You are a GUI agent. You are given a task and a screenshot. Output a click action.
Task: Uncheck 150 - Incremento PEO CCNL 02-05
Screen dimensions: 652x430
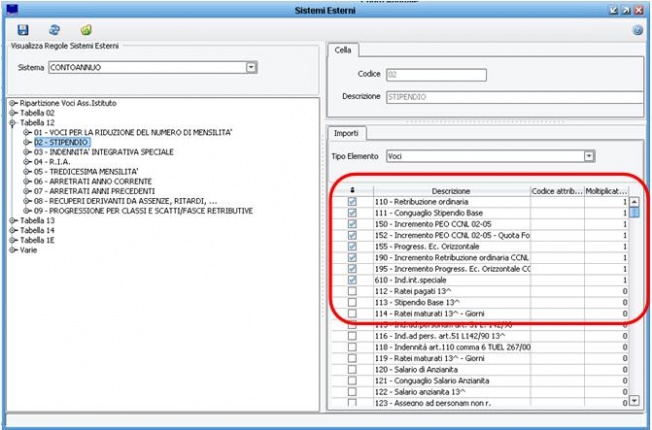click(352, 224)
